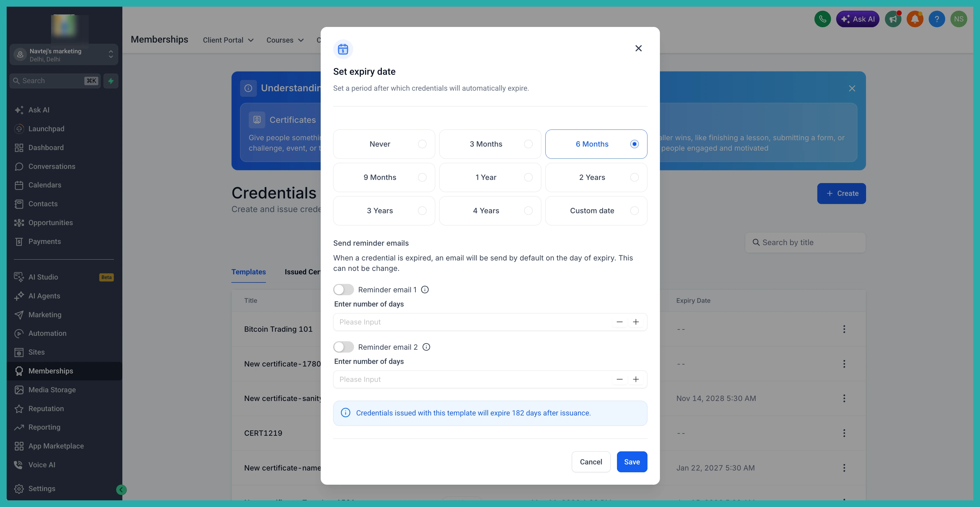
Task: Select the Custom date expiry option
Action: pyautogui.click(x=596, y=211)
